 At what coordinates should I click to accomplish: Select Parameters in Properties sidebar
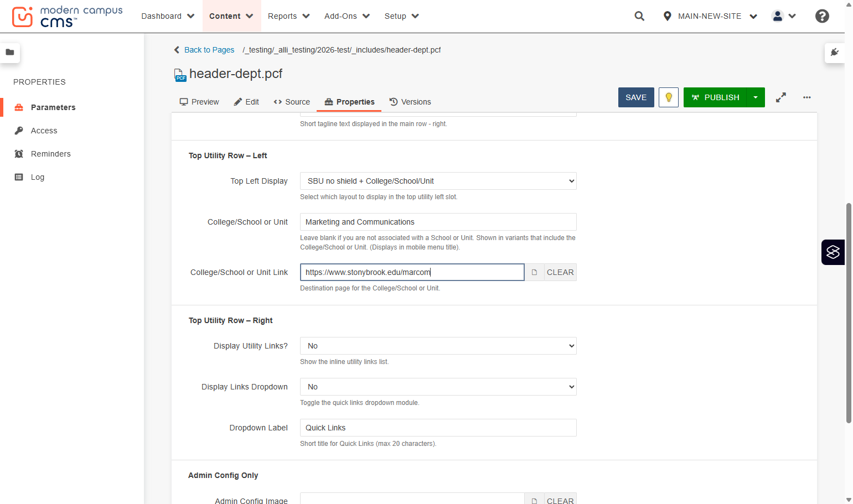point(53,107)
